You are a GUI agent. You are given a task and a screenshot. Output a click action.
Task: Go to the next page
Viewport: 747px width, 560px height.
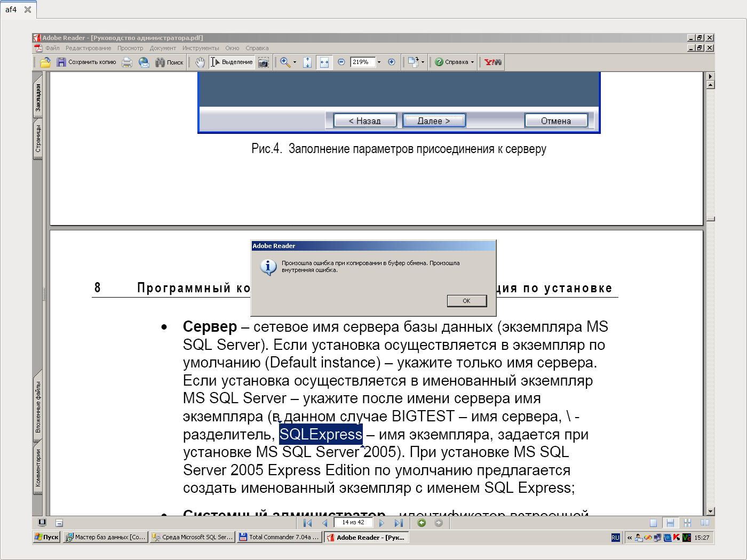(382, 523)
